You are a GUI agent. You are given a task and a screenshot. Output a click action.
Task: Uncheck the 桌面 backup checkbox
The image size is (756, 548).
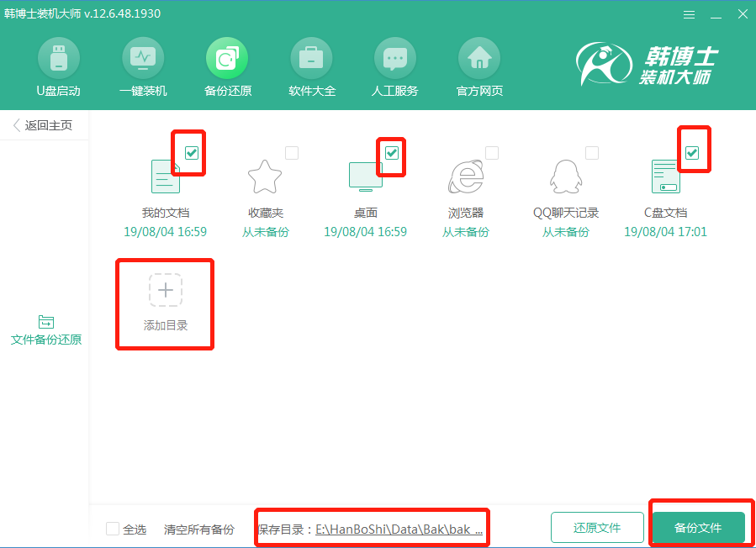392,154
